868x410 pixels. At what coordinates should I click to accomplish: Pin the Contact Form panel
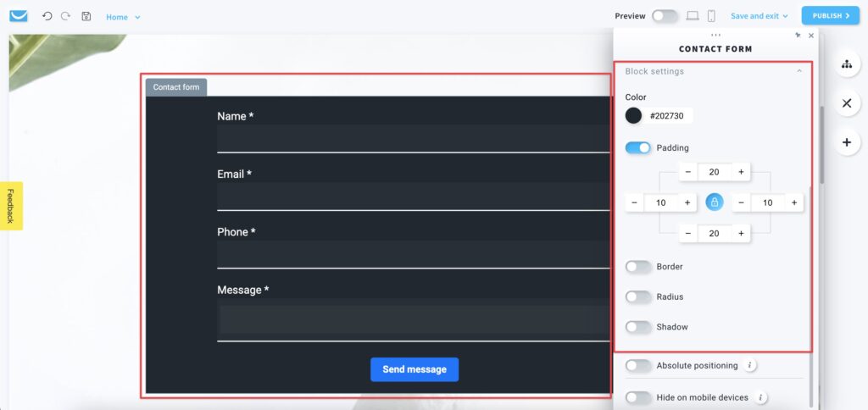pos(798,35)
